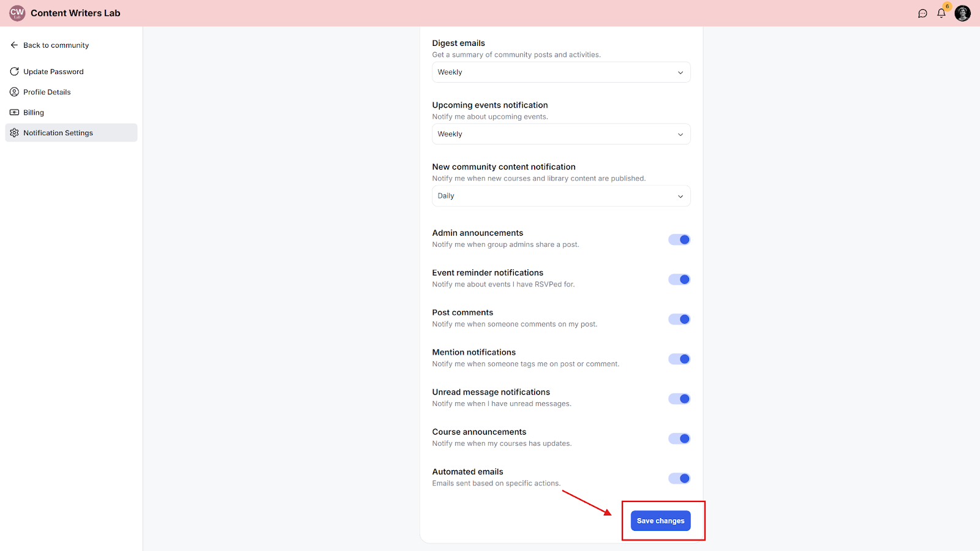Open the notifications bell icon
980x551 pixels.
(x=941, y=13)
